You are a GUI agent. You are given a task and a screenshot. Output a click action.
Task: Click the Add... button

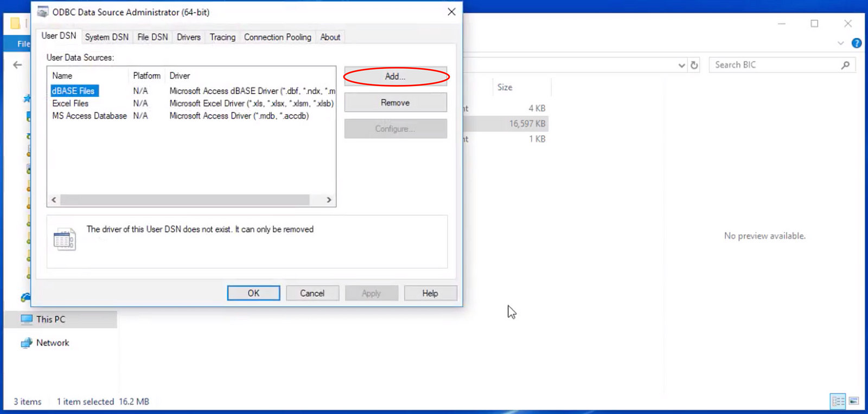(395, 76)
